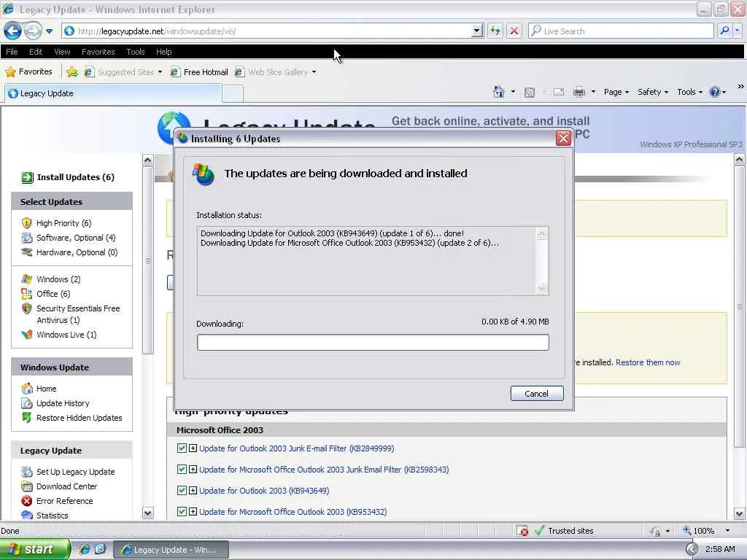This screenshot has height=560, width=747.
Task: Uncheck Junk Email Filter KB2598343 update
Action: tap(182, 469)
